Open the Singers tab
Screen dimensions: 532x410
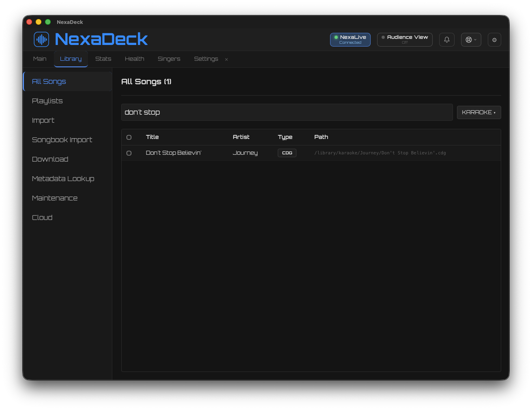coord(169,59)
